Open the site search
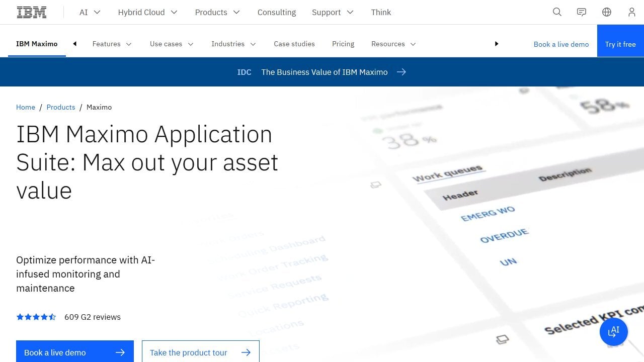Viewport: 644px width, 362px height. coord(557,12)
